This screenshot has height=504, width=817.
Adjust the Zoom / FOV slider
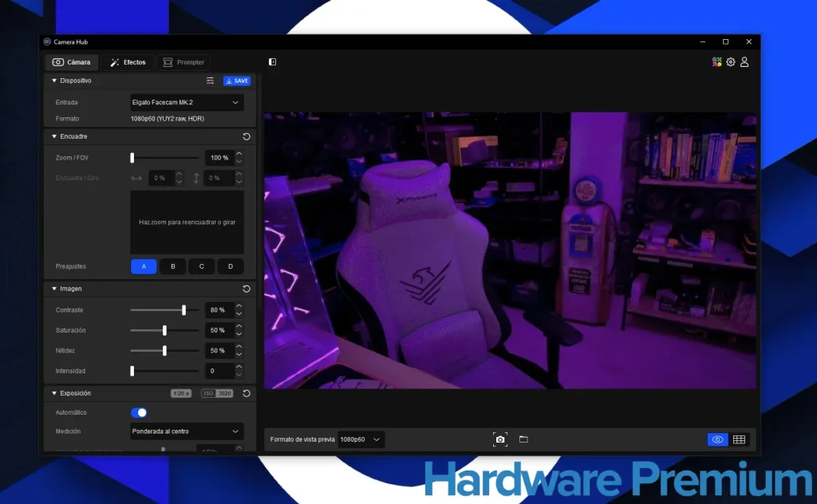pos(164,158)
